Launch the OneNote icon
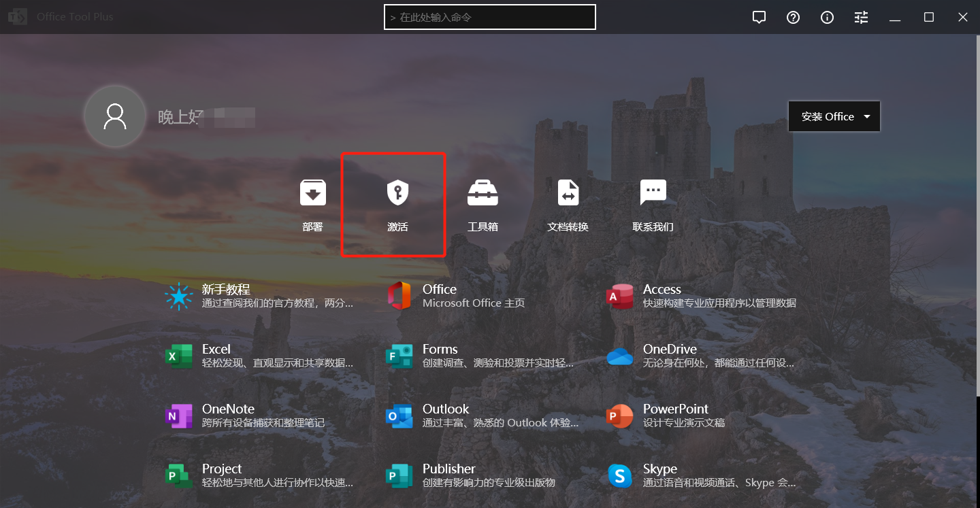Screen dimensions: 980x508 (179, 416)
